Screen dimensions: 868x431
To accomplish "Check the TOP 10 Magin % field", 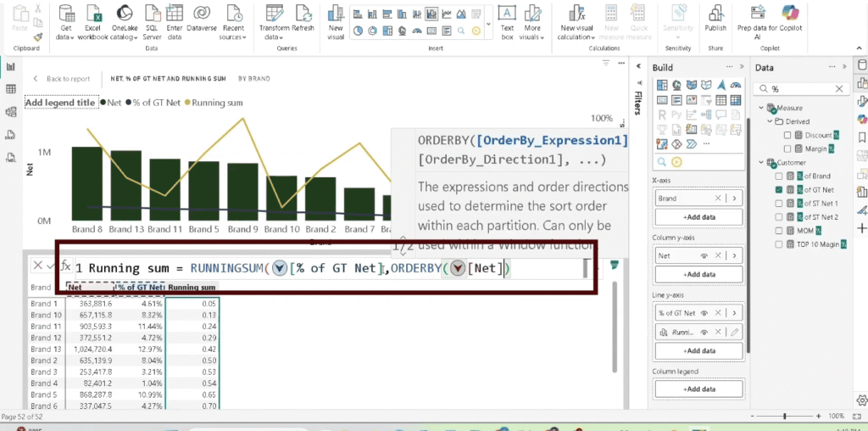I will [x=779, y=244].
